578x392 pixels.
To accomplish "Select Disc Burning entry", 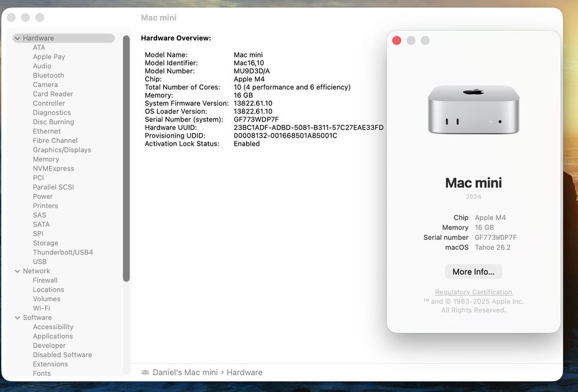I will click(x=53, y=121).
